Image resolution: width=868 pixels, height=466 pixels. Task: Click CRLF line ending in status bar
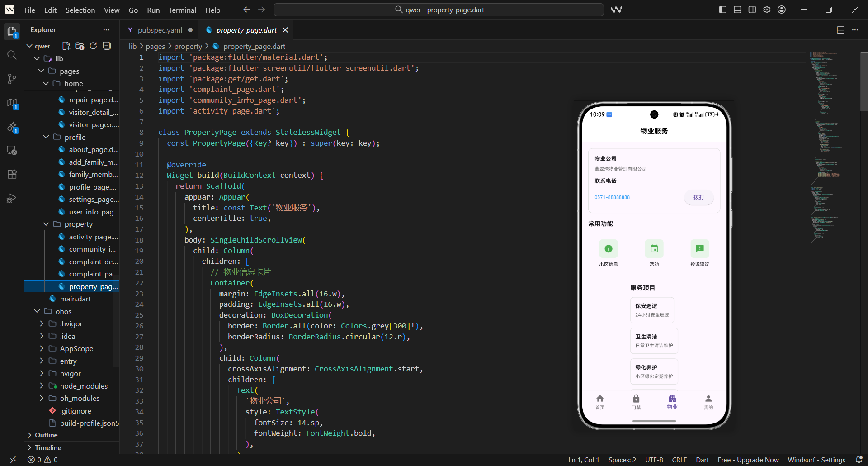tap(679, 460)
